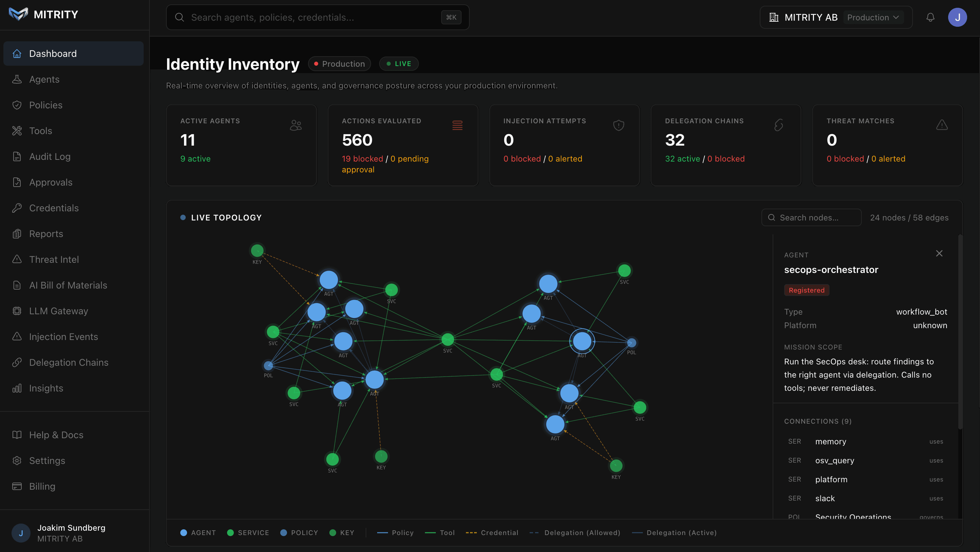Select the right POL policy node
Viewport: 980px width, 552px height.
click(631, 342)
